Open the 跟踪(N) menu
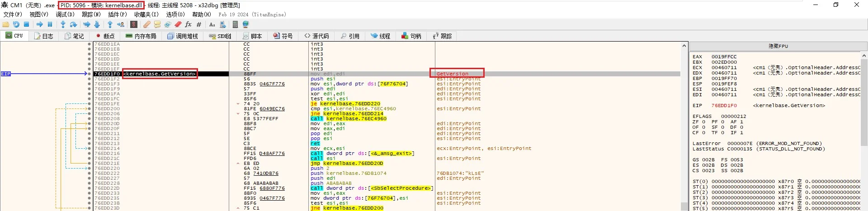 tap(91, 14)
